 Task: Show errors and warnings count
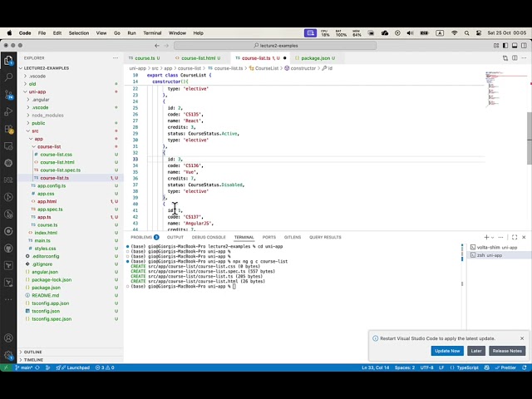pos(105,367)
